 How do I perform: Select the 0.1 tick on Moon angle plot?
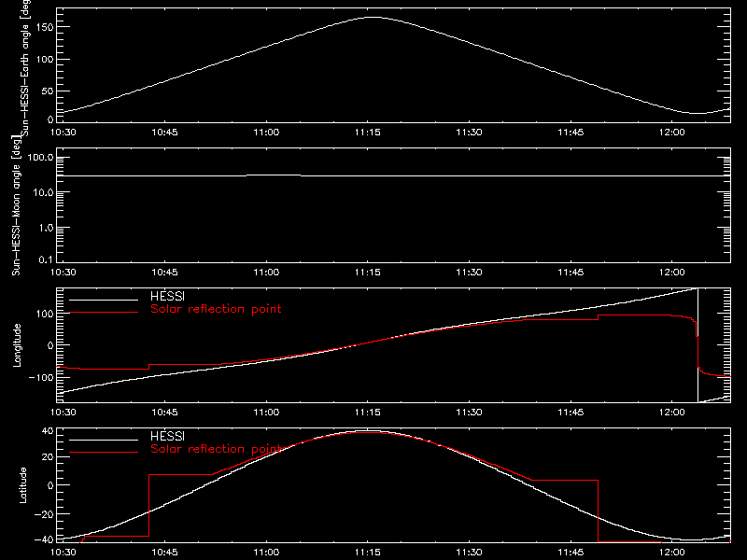(x=46, y=259)
